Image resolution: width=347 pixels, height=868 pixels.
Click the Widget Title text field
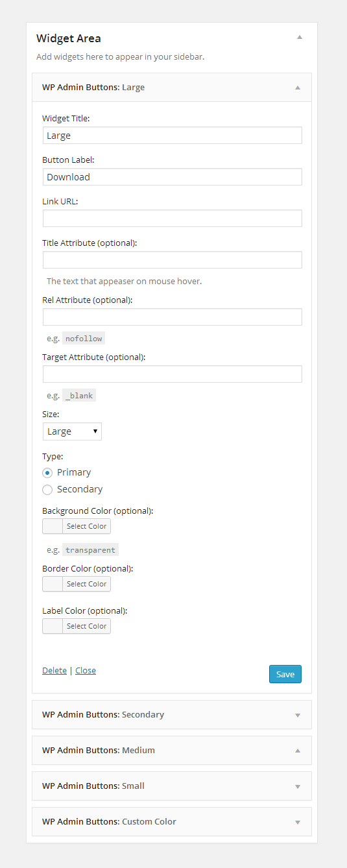173,136
